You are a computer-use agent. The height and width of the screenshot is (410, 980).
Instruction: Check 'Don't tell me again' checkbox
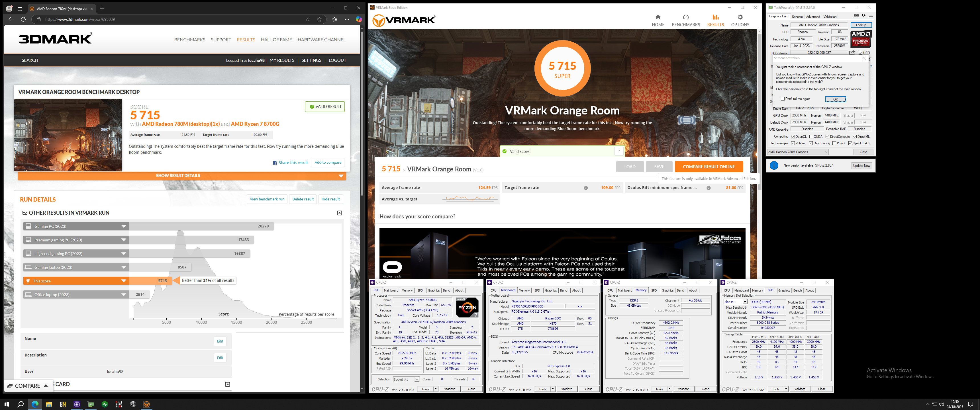pos(783,99)
